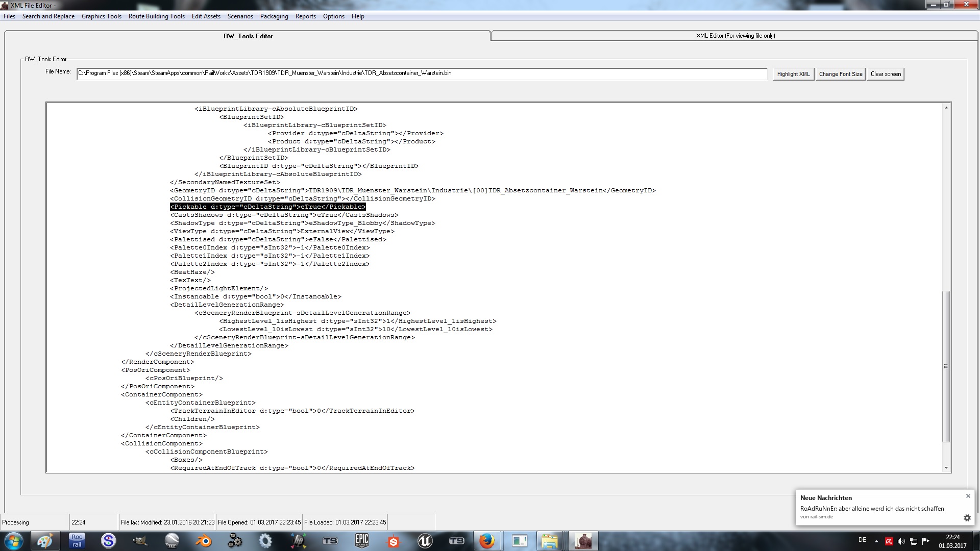
Task: Show hidden system tray icons
Action: 876,541
